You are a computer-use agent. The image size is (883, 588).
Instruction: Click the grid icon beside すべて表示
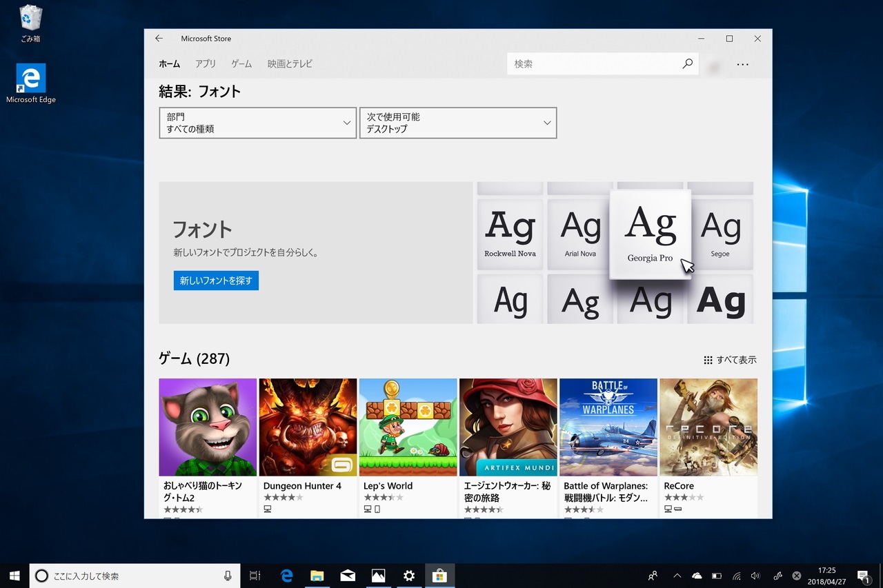707,359
